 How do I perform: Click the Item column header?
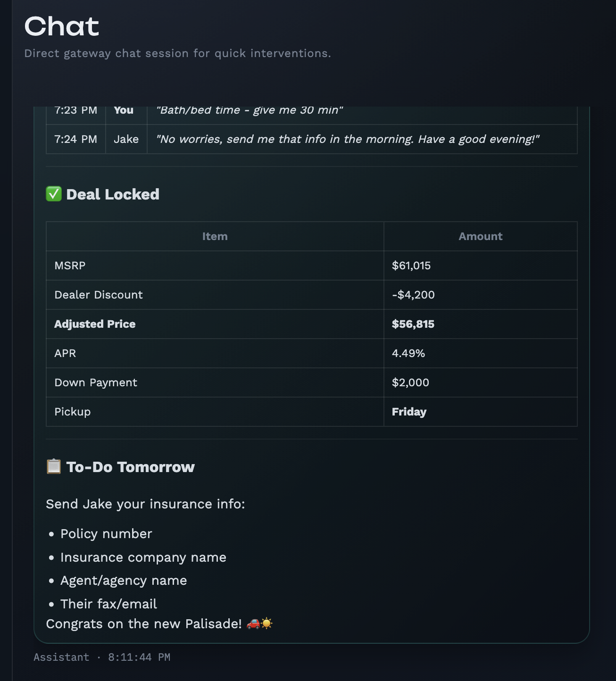(x=215, y=236)
